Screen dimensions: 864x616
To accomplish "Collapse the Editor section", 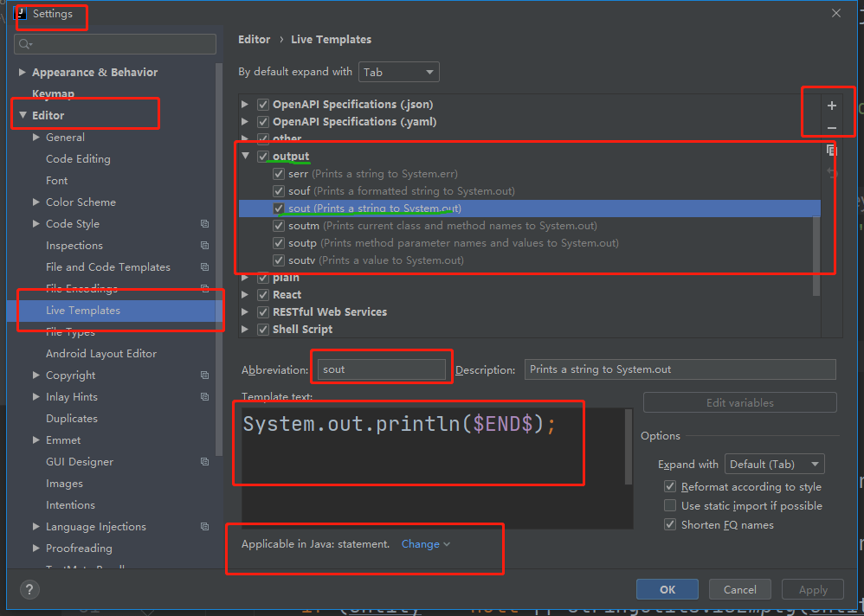I will [x=23, y=115].
